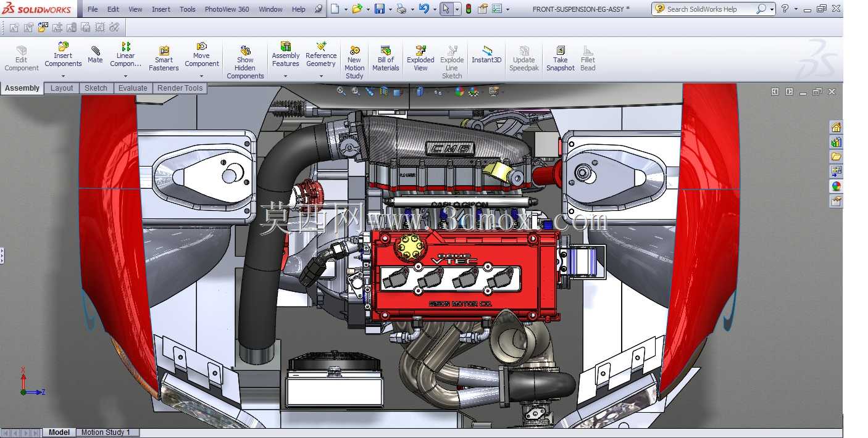Open the File menu
The height and width of the screenshot is (438, 868).
point(93,9)
